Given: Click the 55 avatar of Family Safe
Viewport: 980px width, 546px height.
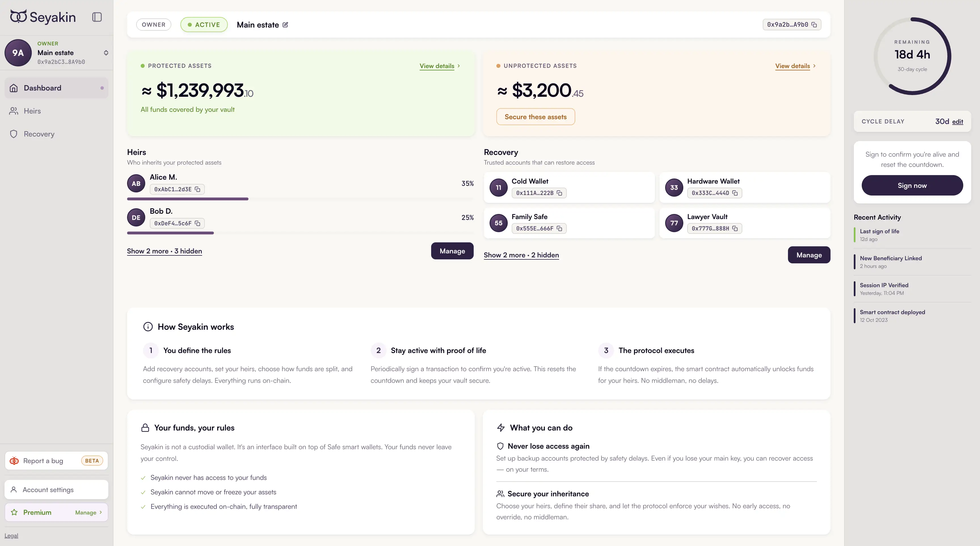Looking at the screenshot, I should tap(498, 223).
